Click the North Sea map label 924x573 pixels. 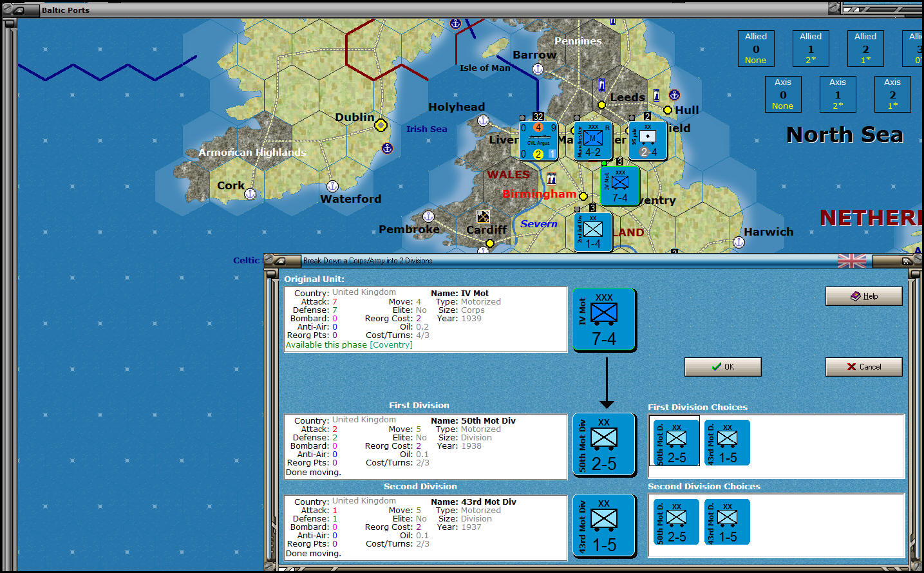pos(845,135)
